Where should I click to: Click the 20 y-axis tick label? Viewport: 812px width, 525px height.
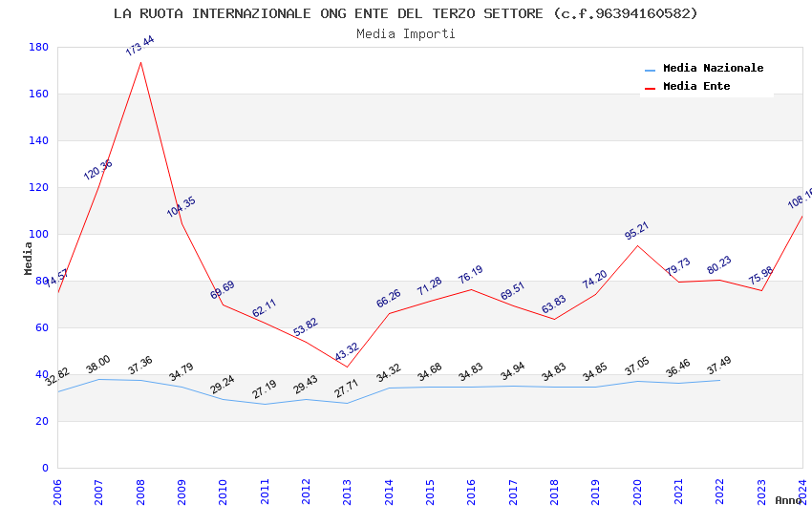point(42,422)
